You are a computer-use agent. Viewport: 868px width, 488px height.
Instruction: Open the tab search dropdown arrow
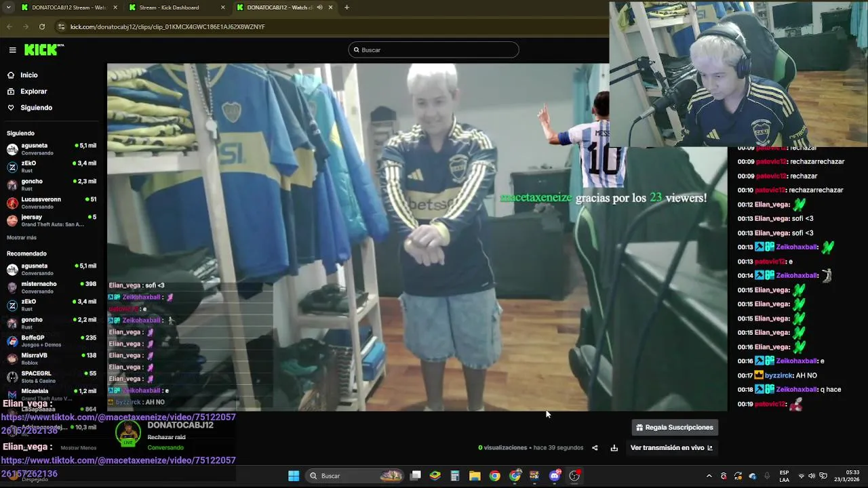[8, 7]
